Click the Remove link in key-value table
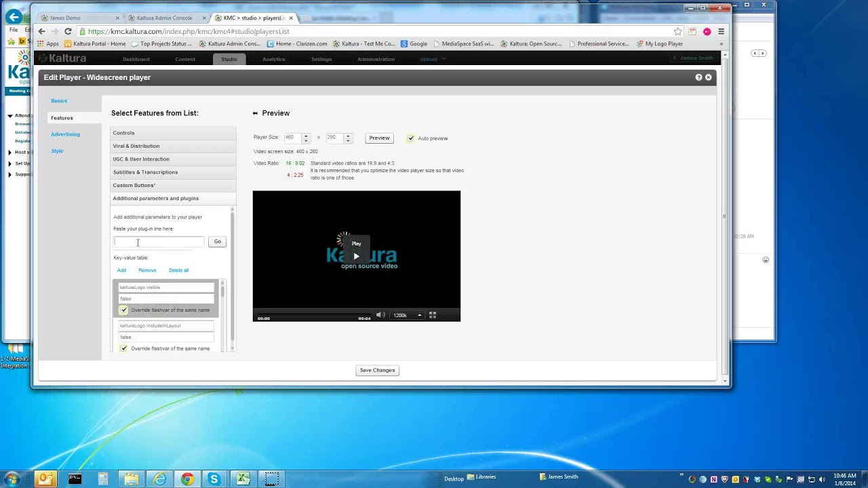Image resolution: width=868 pixels, height=488 pixels. click(x=147, y=270)
